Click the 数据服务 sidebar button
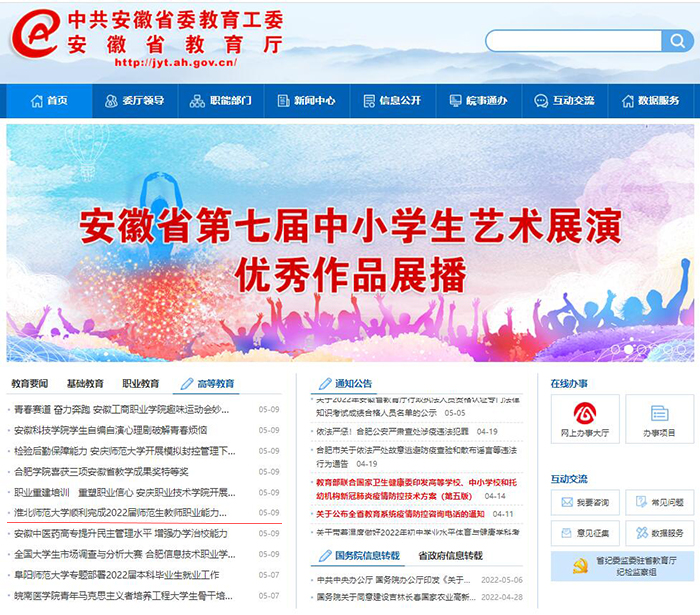 [x=659, y=533]
